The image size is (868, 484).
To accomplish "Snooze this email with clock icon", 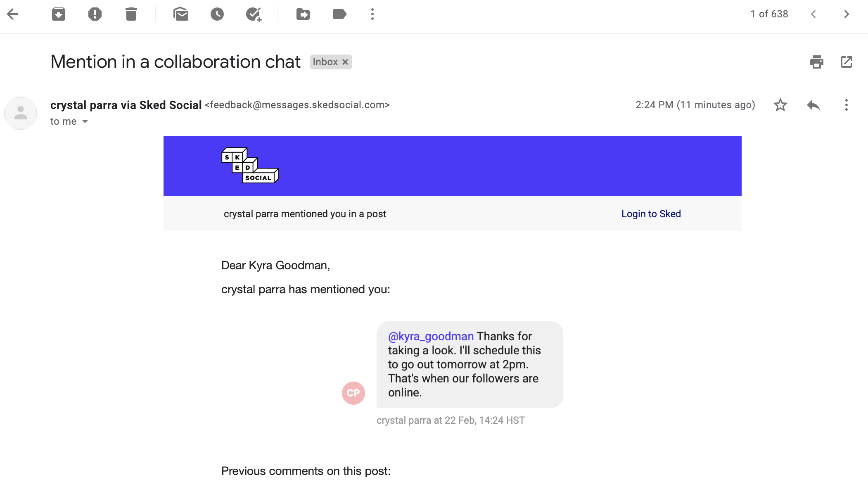I will click(x=217, y=14).
